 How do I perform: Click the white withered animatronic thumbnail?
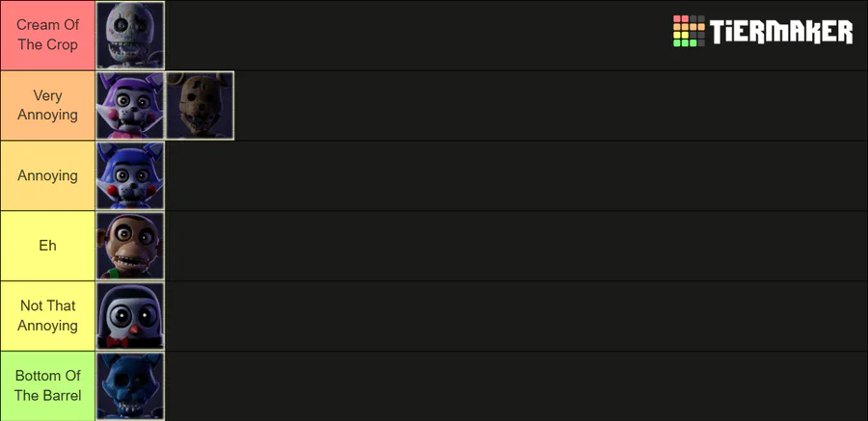coord(130,36)
